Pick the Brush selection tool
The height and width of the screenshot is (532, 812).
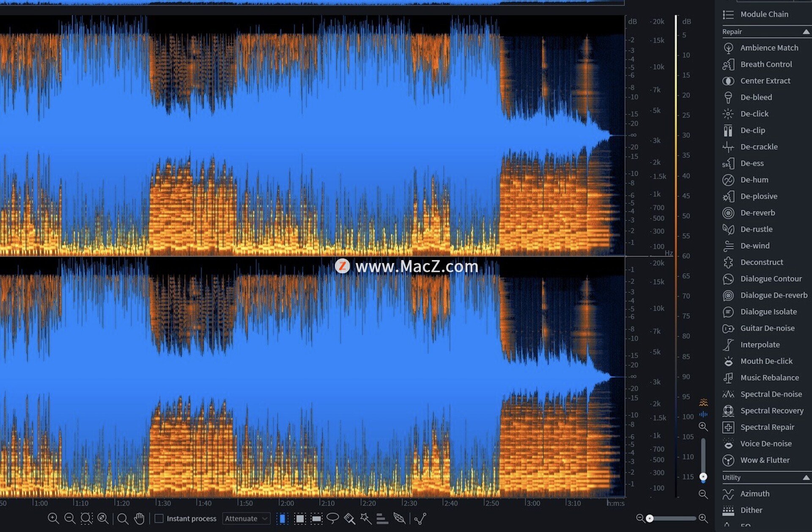[x=349, y=518]
